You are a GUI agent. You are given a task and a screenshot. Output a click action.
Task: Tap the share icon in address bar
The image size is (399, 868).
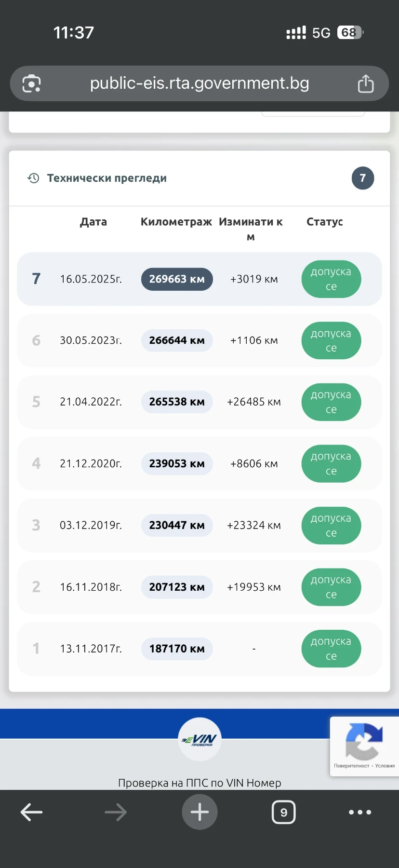coord(366,84)
